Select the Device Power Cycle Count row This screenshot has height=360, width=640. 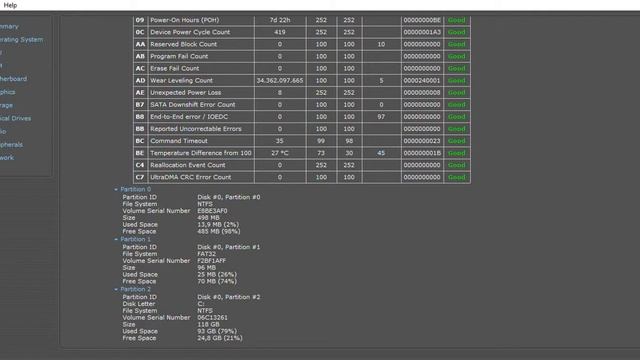point(301,32)
